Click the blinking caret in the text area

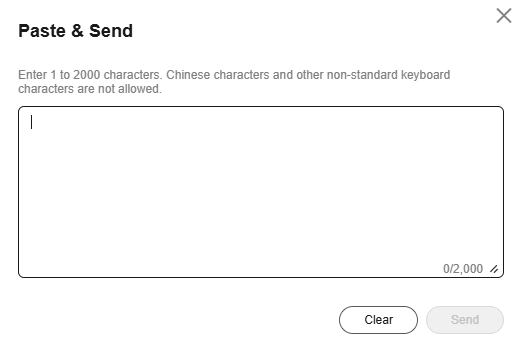32,122
